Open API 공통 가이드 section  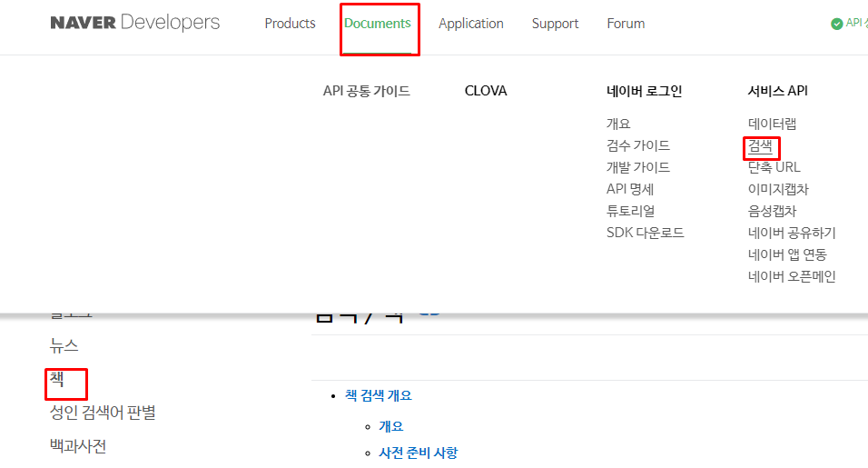pos(367,91)
